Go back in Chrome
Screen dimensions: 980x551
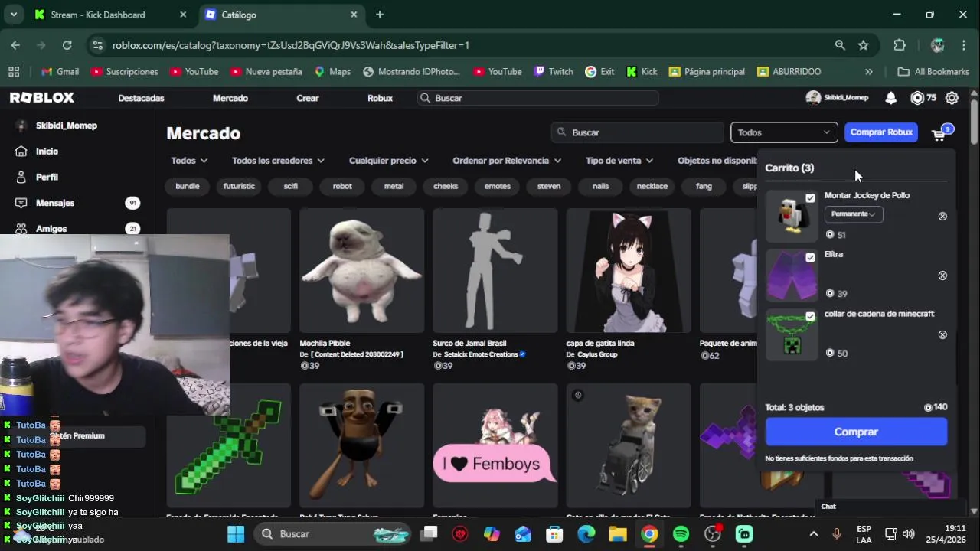click(15, 45)
